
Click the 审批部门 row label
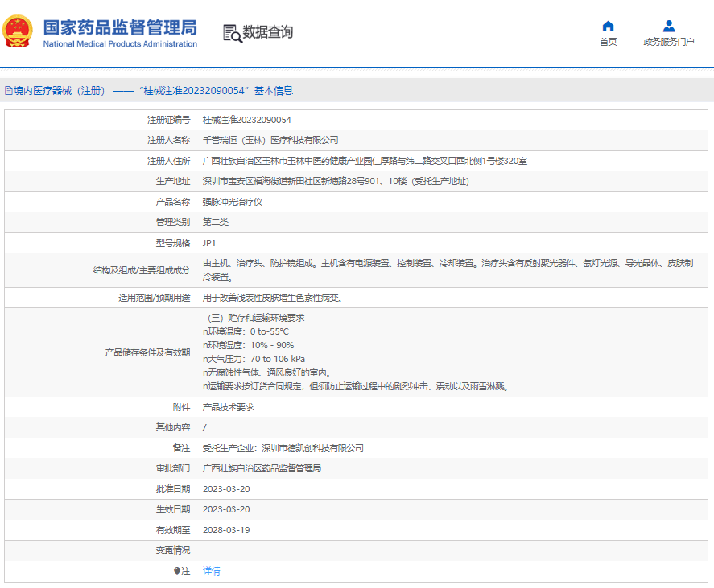click(x=173, y=468)
